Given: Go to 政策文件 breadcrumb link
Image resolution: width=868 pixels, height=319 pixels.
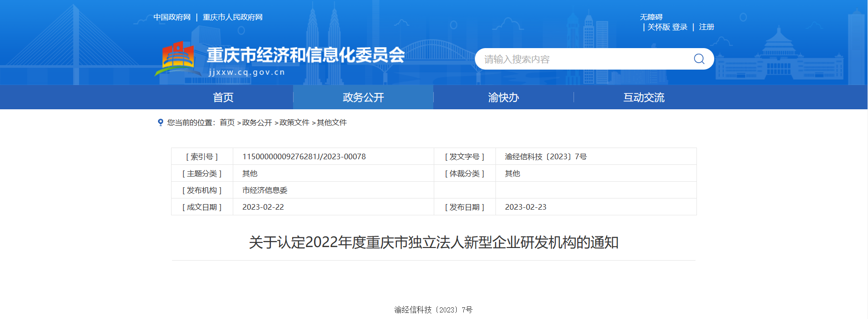Looking at the screenshot, I should pos(294,122).
